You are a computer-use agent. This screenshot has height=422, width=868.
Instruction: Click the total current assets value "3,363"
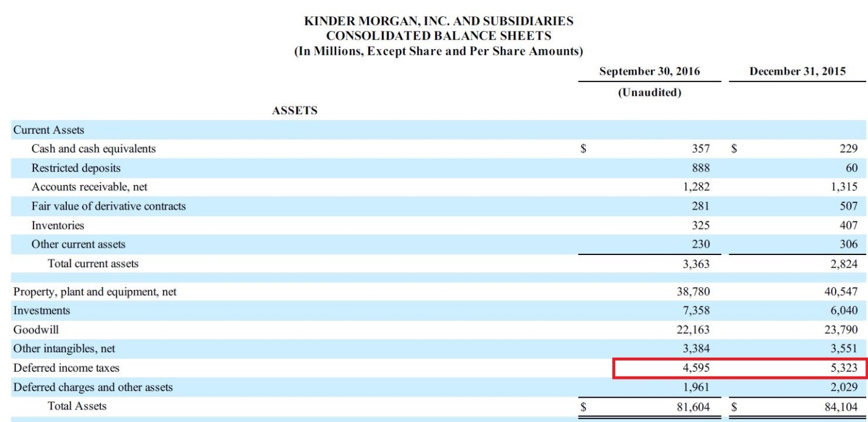(x=696, y=264)
